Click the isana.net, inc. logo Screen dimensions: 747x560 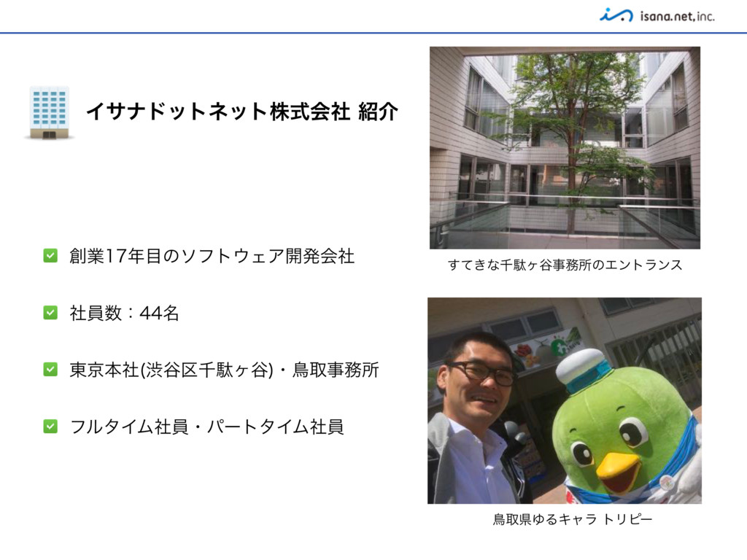click(657, 15)
